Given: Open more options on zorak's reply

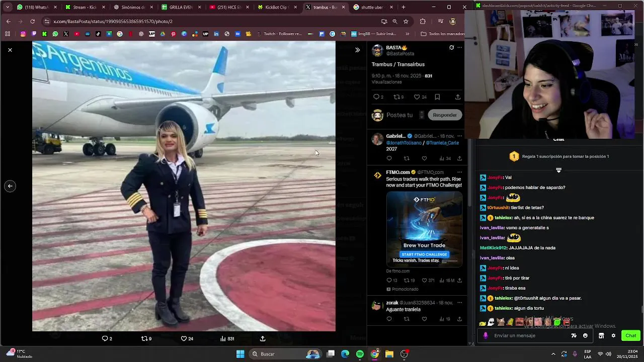Looking at the screenshot, I should (459, 303).
